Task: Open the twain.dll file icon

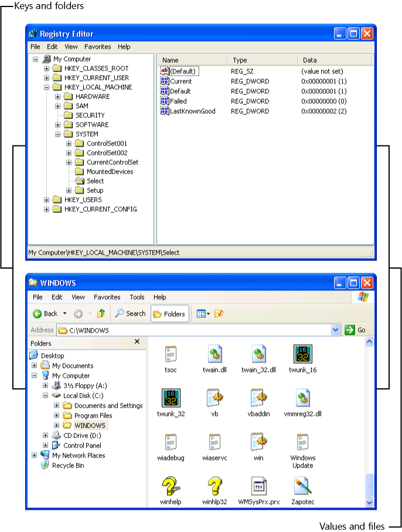Action: tap(213, 355)
